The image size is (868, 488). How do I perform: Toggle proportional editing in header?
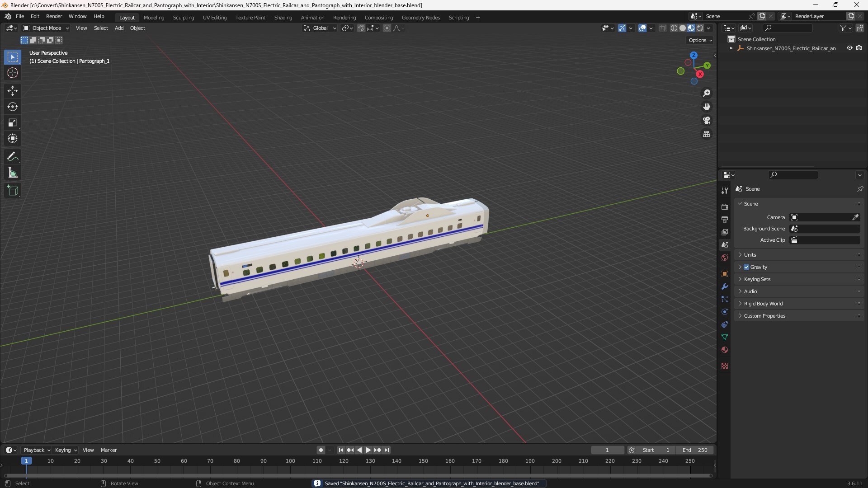(387, 28)
